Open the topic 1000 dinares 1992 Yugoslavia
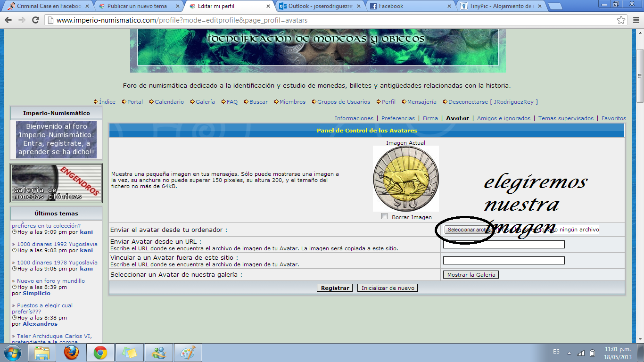Image resolution: width=644 pixels, height=362 pixels. (x=57, y=244)
